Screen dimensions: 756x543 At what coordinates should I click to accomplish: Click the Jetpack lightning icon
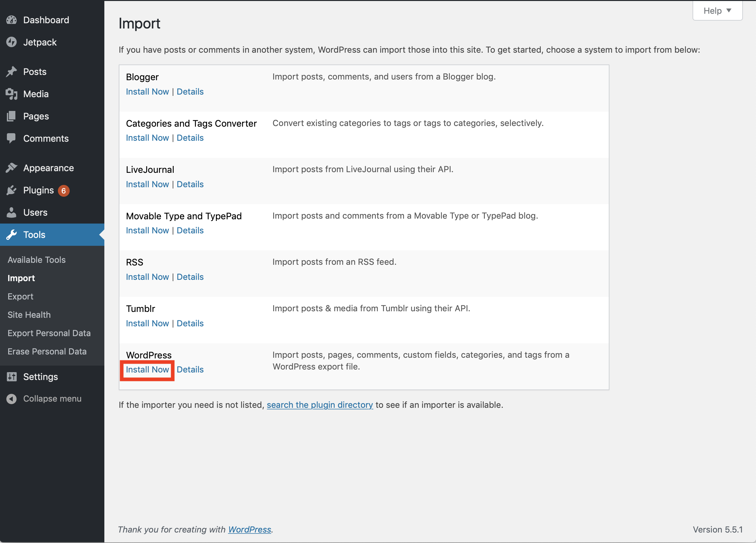11,42
